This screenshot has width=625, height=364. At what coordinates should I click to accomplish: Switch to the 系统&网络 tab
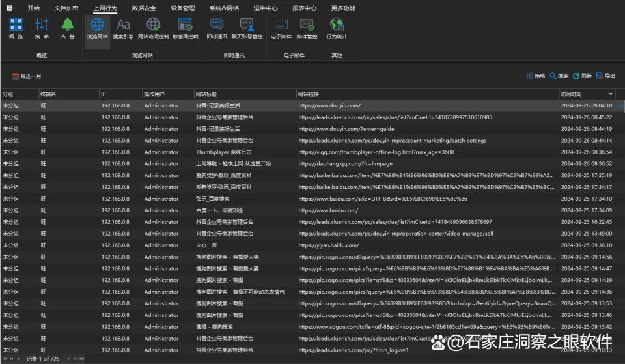click(225, 8)
